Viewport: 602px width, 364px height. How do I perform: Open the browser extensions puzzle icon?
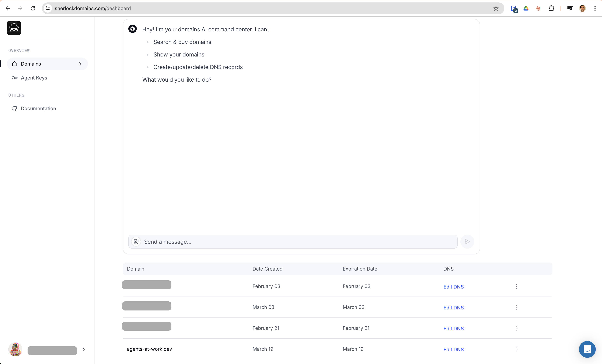point(551,8)
